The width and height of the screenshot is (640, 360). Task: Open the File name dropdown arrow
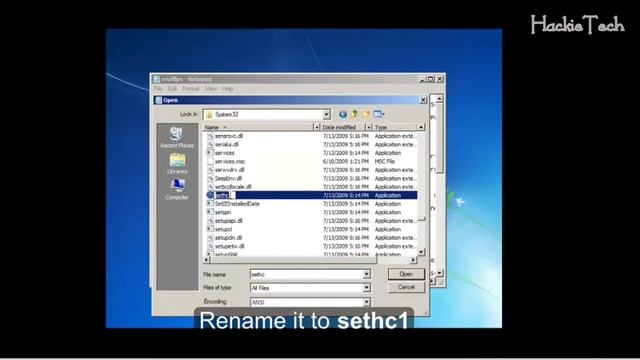[367, 274]
